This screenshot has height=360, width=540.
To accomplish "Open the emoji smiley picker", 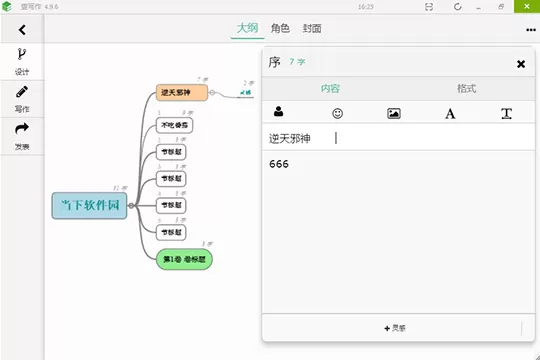I will click(x=338, y=113).
